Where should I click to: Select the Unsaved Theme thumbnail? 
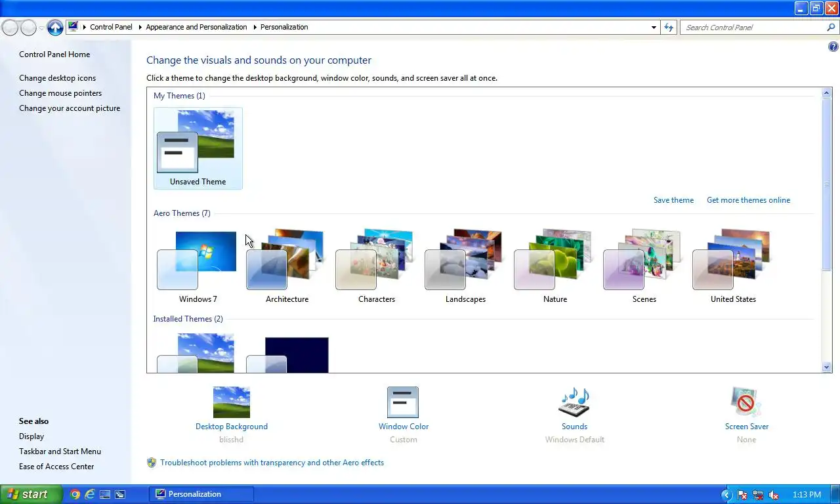coord(198,148)
